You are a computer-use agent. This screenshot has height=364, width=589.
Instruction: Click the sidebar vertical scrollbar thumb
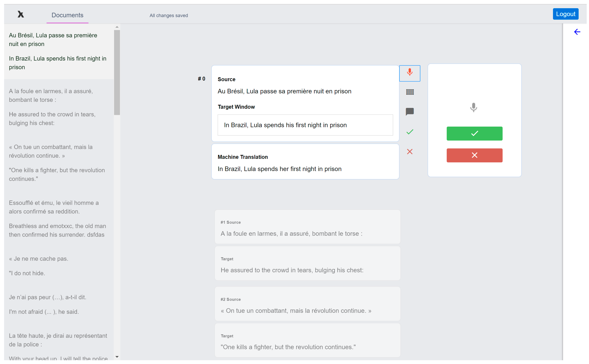pyautogui.click(x=117, y=72)
